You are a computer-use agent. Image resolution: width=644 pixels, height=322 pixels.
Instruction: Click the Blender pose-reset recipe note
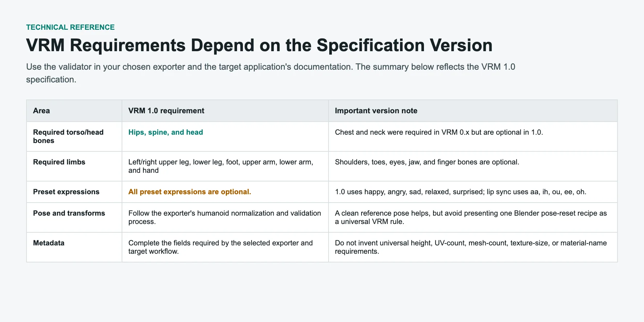point(471,217)
